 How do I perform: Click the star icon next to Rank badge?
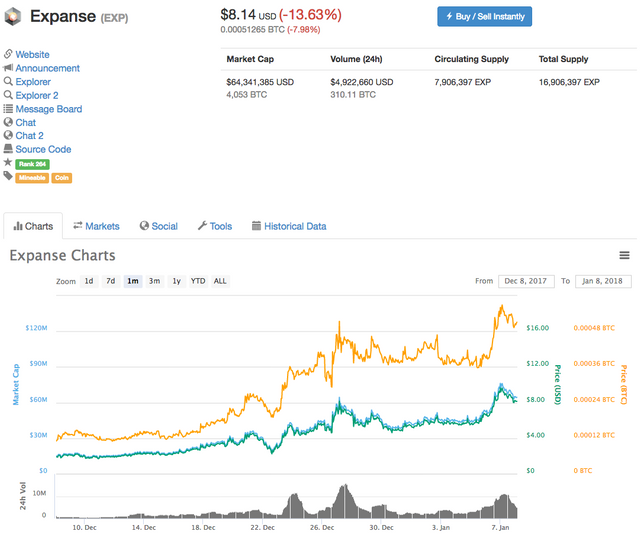pos(8,162)
